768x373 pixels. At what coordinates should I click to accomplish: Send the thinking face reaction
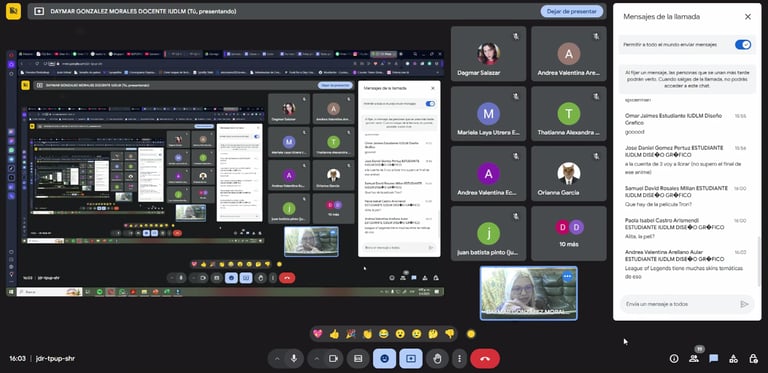pos(433,334)
